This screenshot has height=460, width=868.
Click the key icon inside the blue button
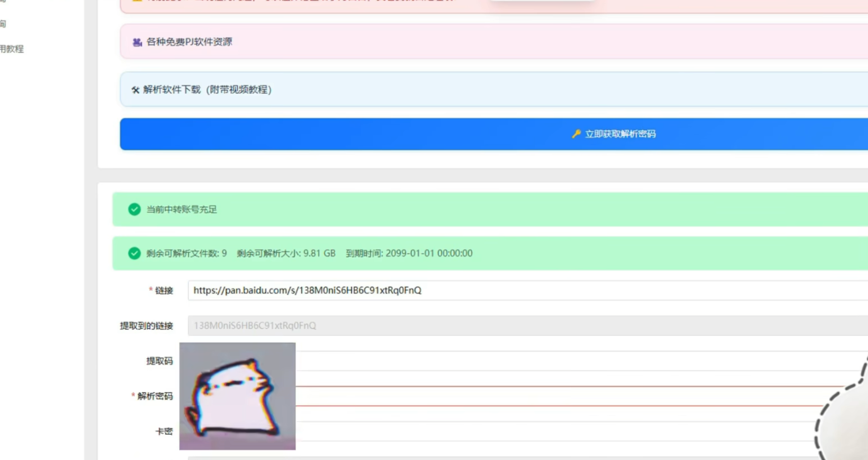pos(576,134)
